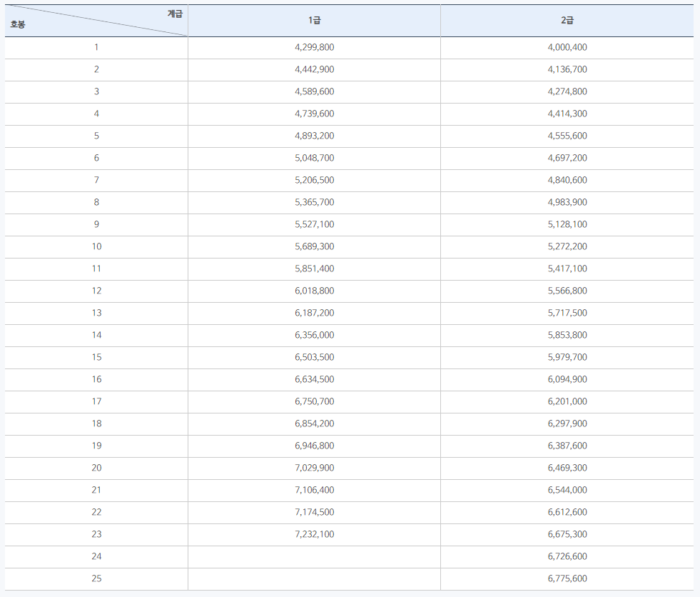
Task: Select the 5,272,200 amount
Action: [x=567, y=246]
